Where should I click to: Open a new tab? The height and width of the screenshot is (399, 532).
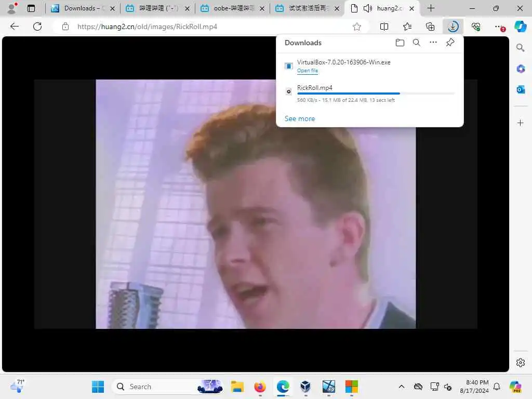(x=431, y=8)
